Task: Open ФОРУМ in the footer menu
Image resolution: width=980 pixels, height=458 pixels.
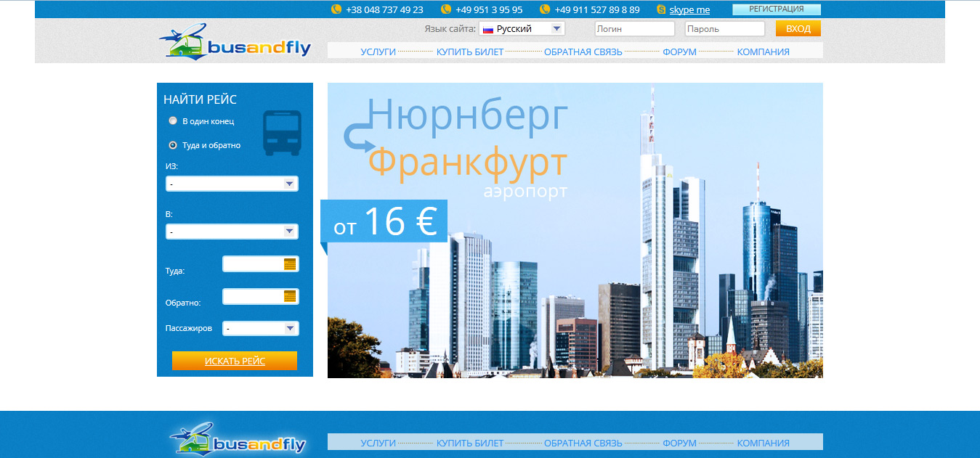Action: click(679, 443)
